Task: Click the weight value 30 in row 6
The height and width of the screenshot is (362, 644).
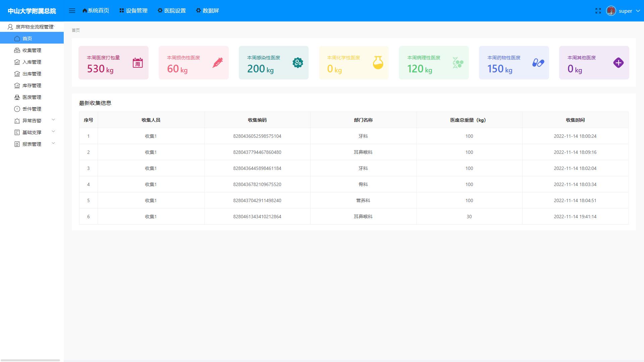Action: tap(469, 217)
